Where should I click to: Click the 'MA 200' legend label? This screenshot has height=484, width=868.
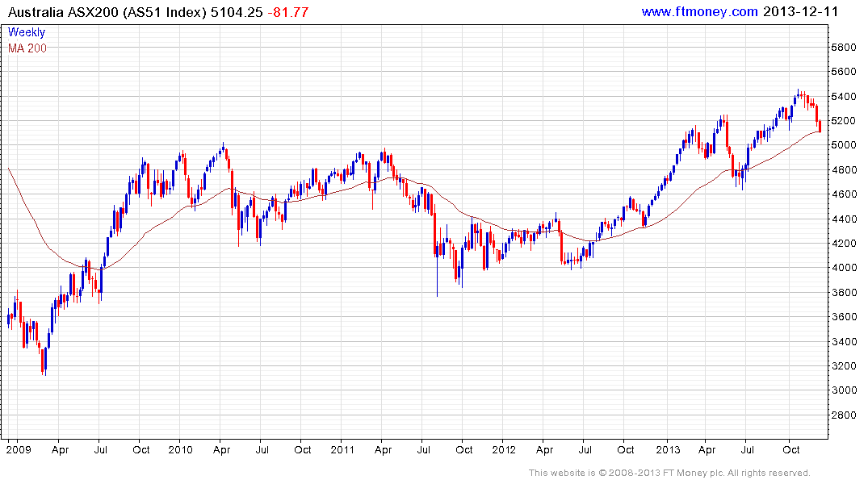(27, 48)
